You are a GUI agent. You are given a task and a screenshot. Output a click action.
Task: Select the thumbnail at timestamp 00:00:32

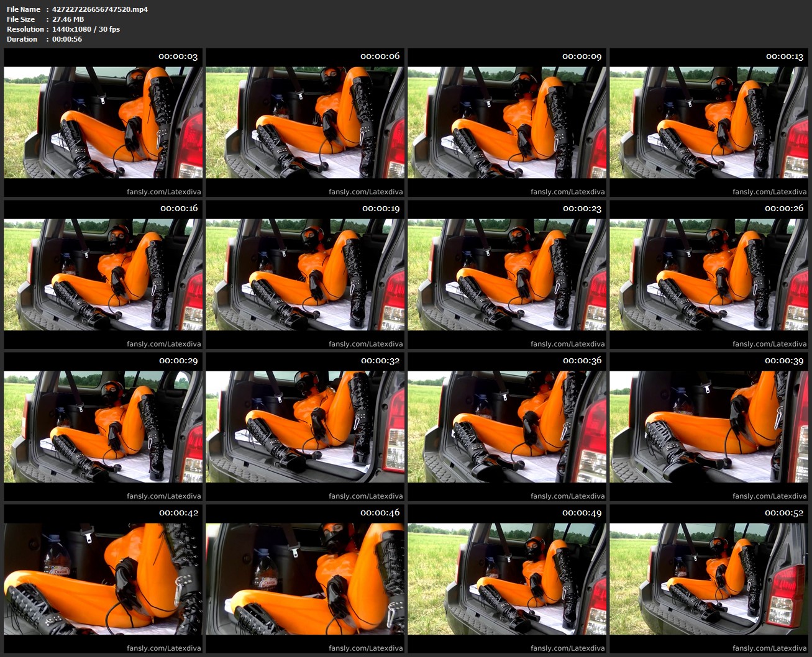[x=305, y=427]
